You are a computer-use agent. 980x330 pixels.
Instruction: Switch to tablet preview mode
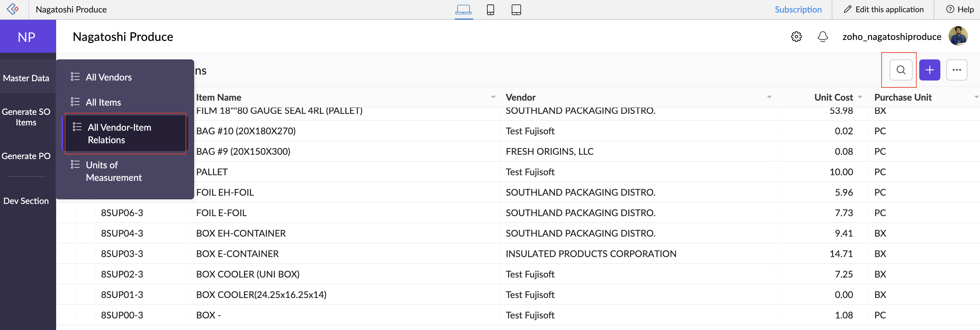click(516, 10)
